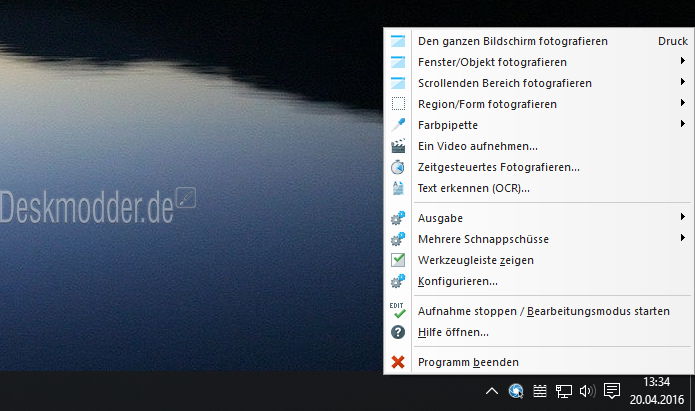The height and width of the screenshot is (411, 695).
Task: Click the full screen capture icon
Action: coord(398,41)
